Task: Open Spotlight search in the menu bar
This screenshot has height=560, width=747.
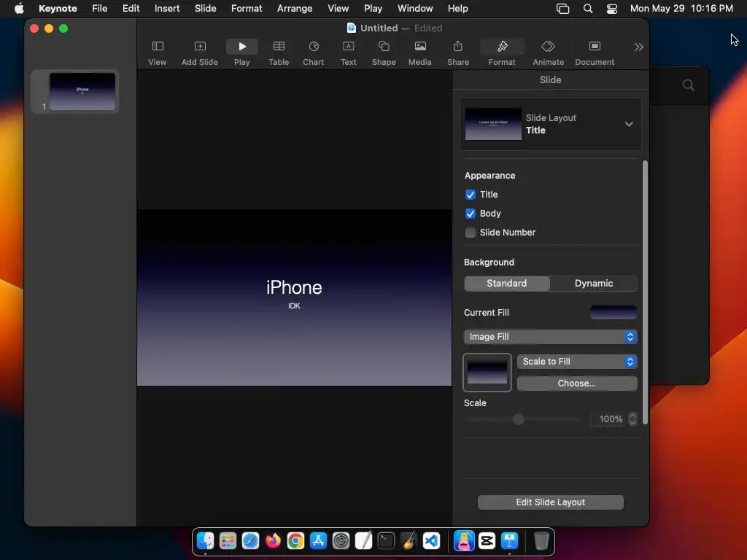Action: coord(588,9)
